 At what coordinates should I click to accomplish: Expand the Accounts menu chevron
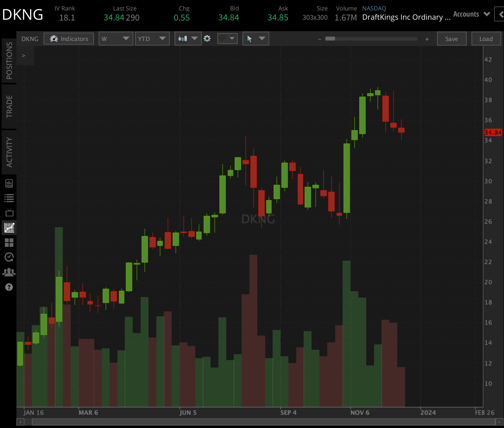487,14
